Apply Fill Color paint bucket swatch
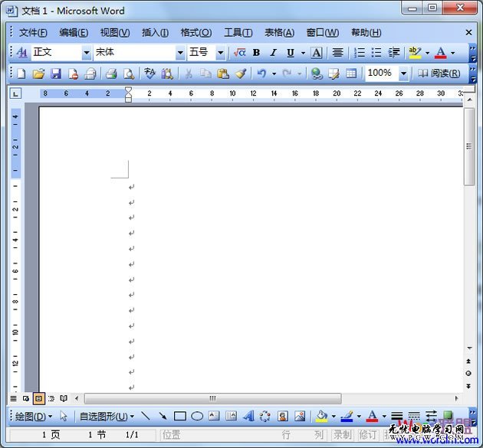483x448 pixels. coord(321,417)
